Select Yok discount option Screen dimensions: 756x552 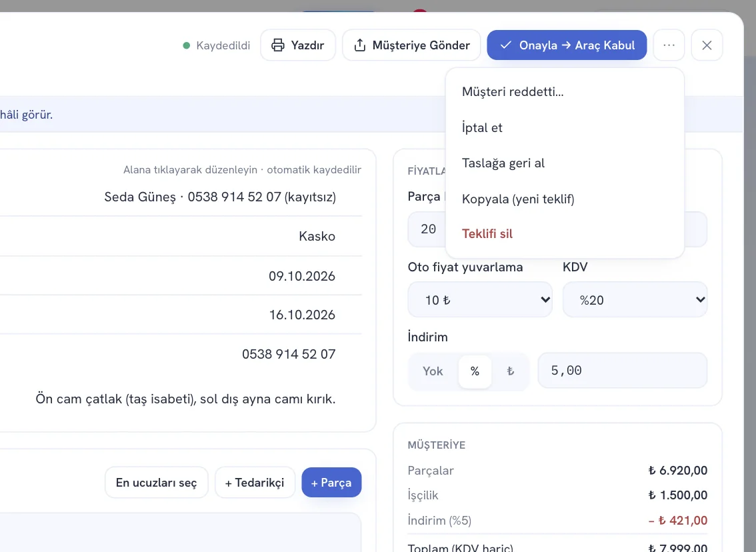pos(433,371)
